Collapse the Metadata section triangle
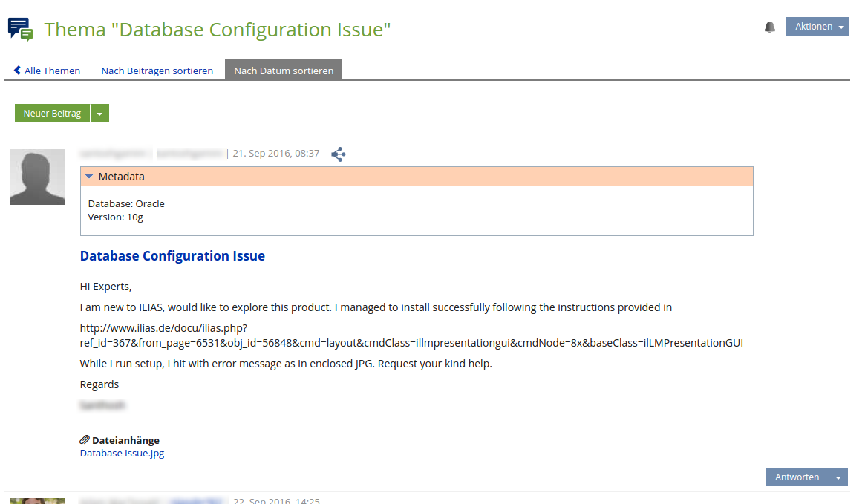The width and height of the screenshot is (865, 504). [89, 177]
